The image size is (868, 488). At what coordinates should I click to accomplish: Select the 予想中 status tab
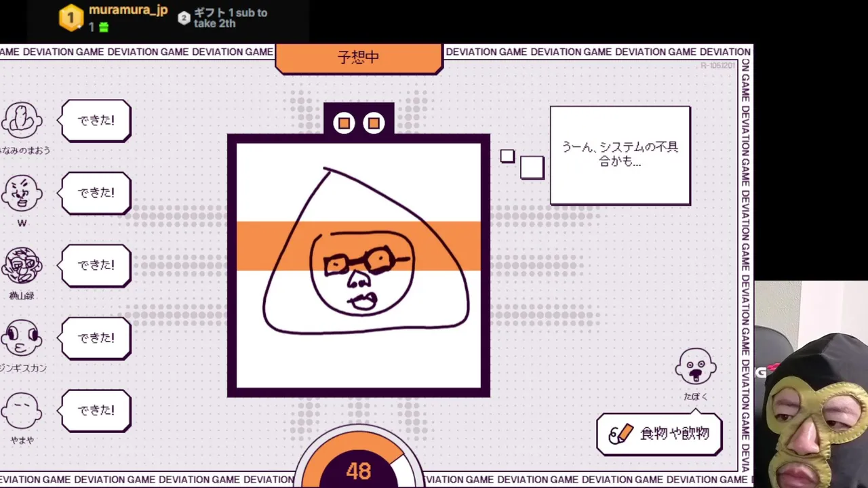(359, 58)
